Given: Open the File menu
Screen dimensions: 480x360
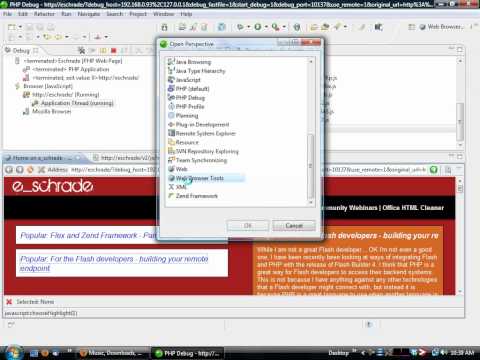Looking at the screenshot, I should pos(7,14).
